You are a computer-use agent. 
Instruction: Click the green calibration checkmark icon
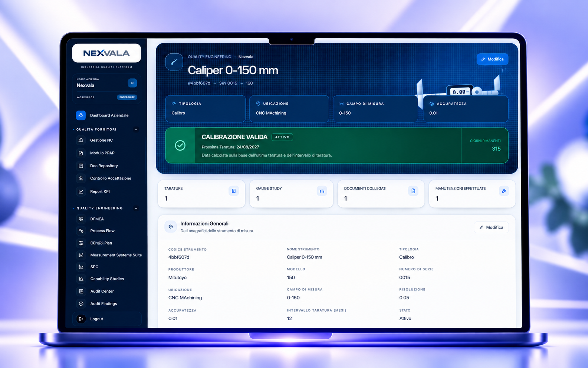coord(180,145)
